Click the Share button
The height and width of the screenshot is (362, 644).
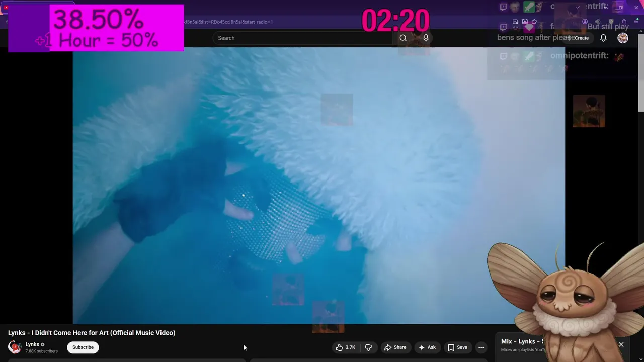tap(395, 347)
